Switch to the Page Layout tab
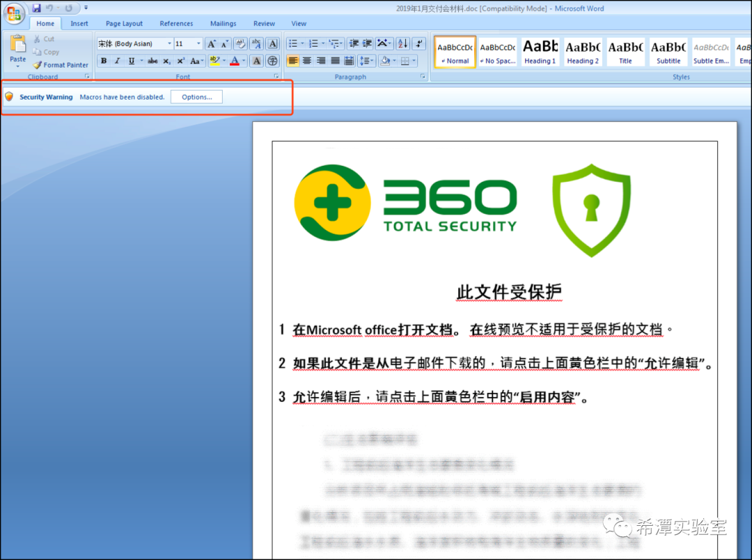Viewport: 752px width, 560px height. [124, 24]
